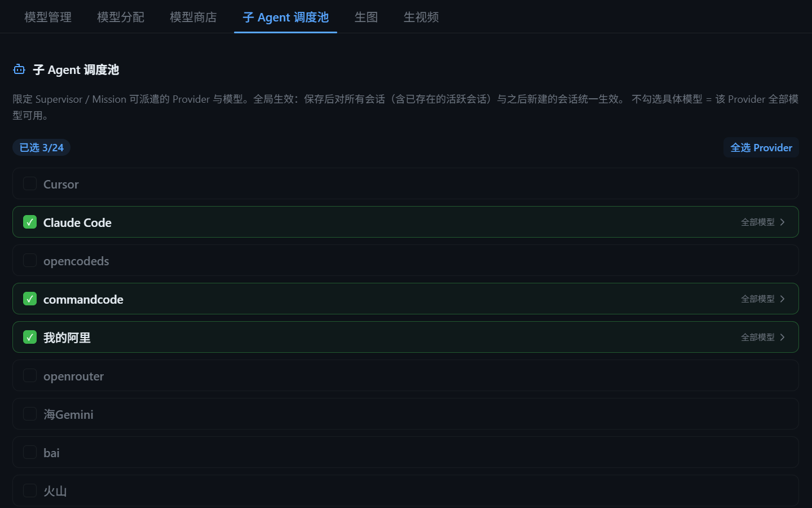Enable the Cursor provider checkbox
812x508 pixels.
pos(30,183)
